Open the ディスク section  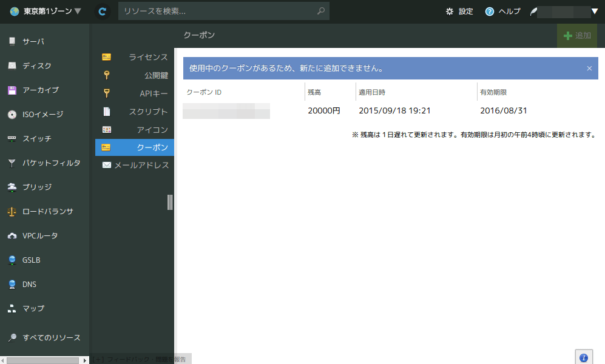coord(36,66)
